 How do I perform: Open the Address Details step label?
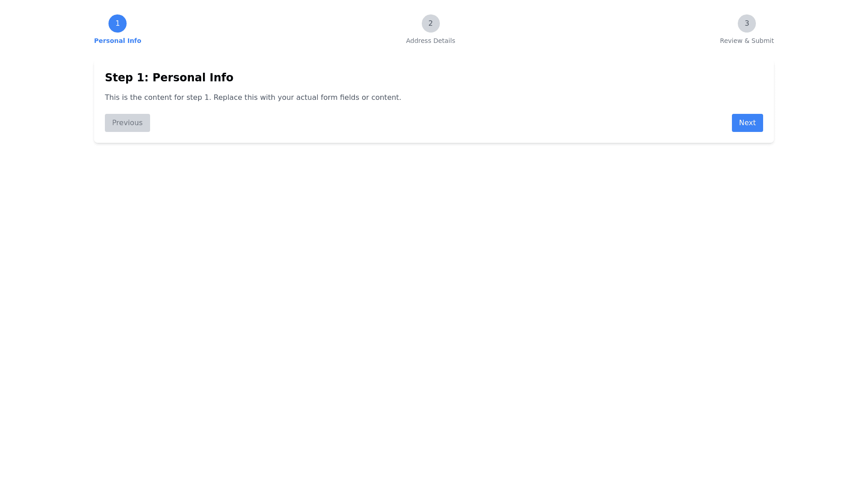coord(430,41)
